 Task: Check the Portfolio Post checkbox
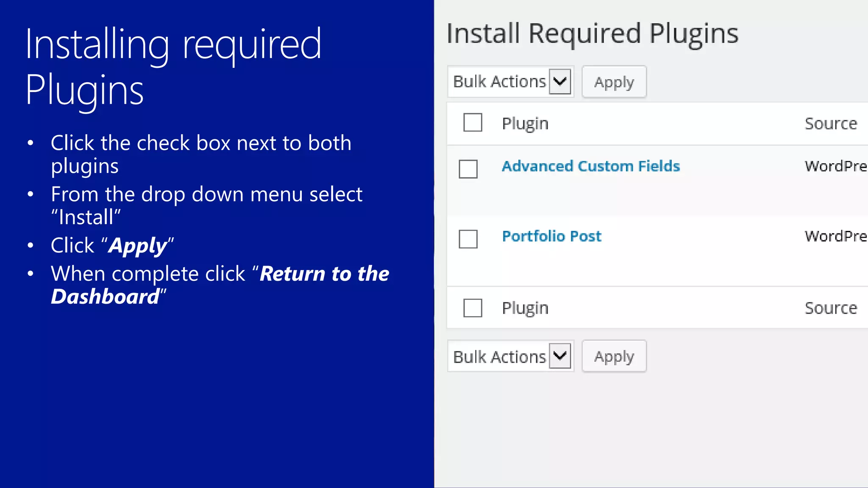click(468, 239)
